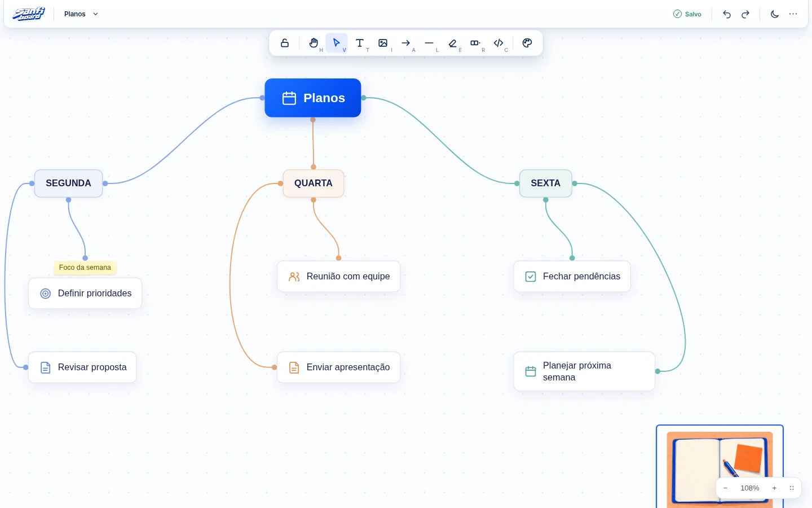This screenshot has height=508, width=812.
Task: Select the Hand pan tool
Action: click(314, 43)
